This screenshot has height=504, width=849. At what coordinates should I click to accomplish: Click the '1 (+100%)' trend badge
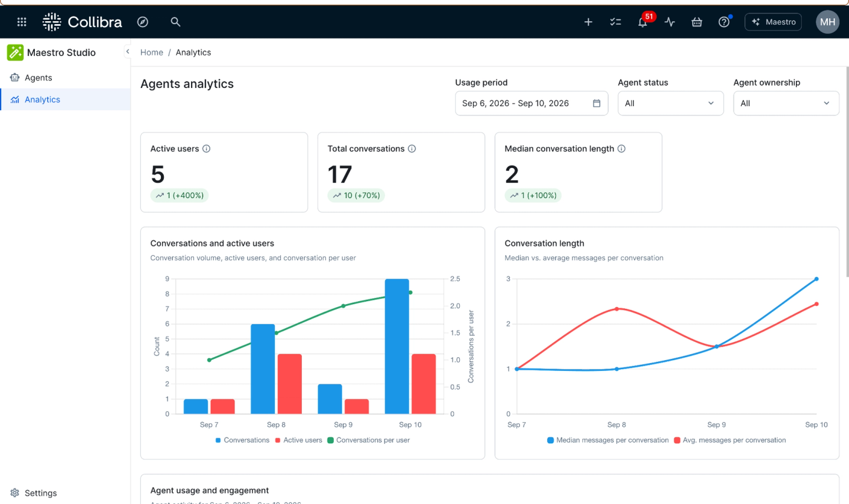coord(533,196)
